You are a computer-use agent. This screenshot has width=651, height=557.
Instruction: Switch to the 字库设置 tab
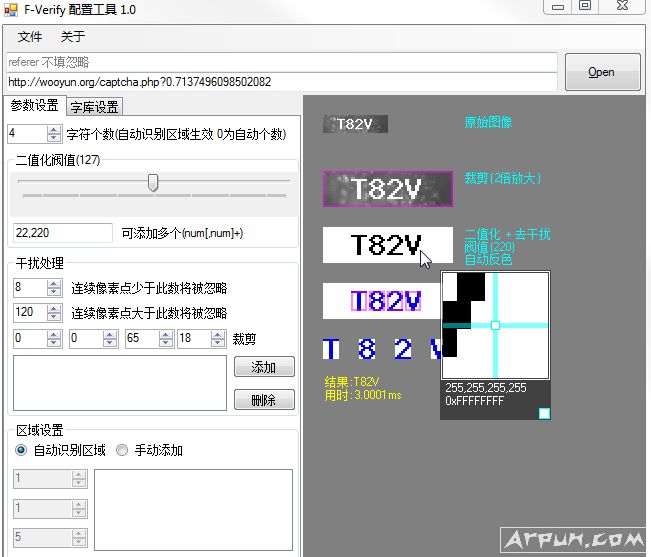[94, 107]
